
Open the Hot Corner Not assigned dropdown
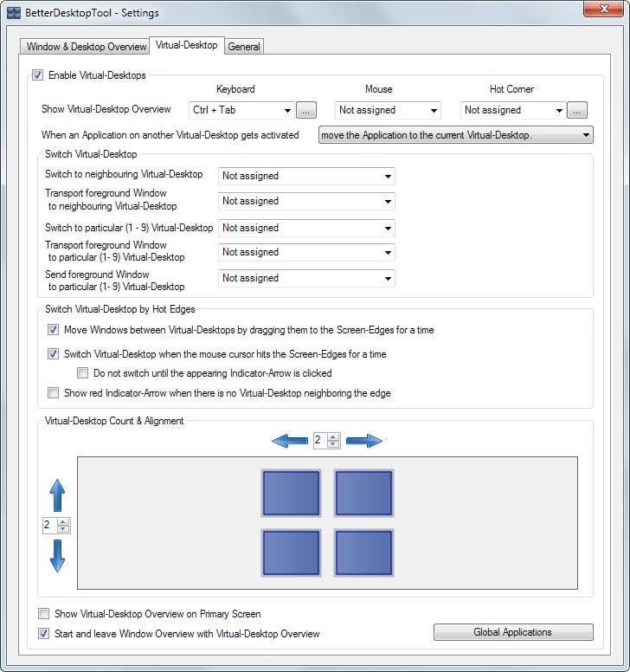pyautogui.click(x=512, y=110)
